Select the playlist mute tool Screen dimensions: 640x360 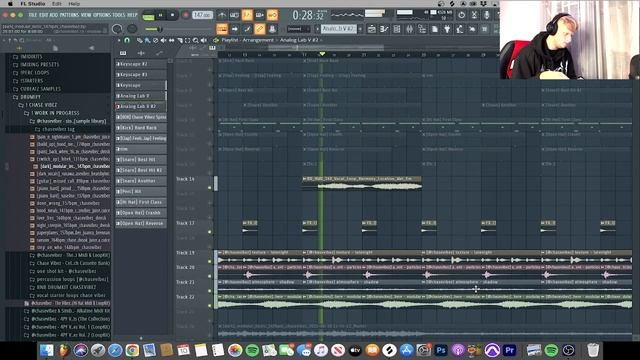click(163, 40)
